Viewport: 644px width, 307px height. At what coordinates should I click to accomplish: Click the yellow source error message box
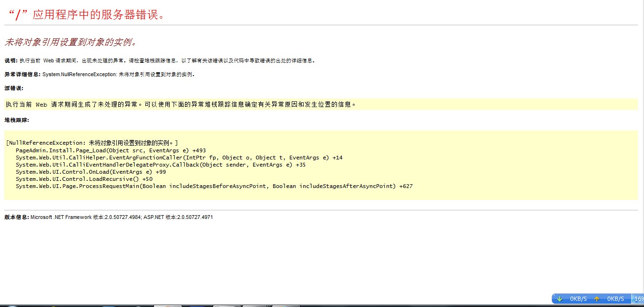click(x=320, y=104)
